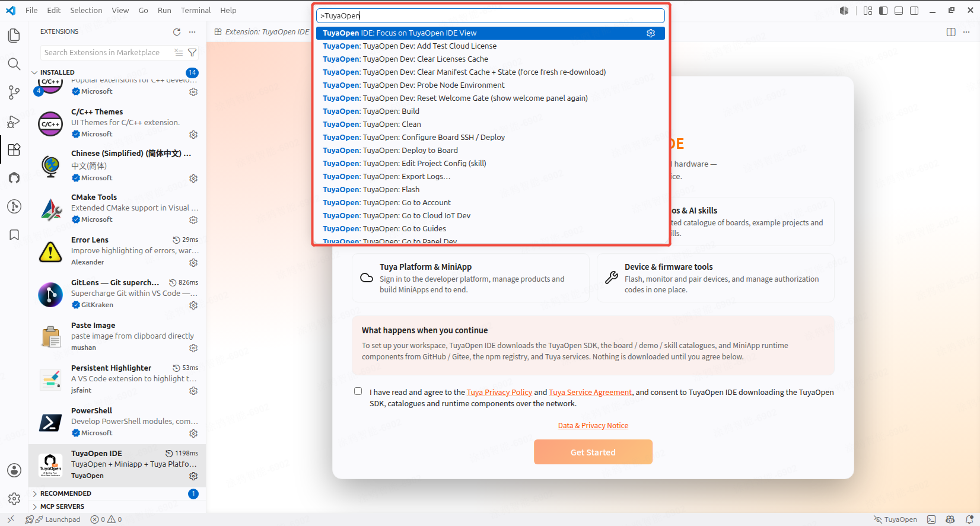Open manage gear for CMake Tools extension
The height and width of the screenshot is (526, 980).
pyautogui.click(x=193, y=220)
